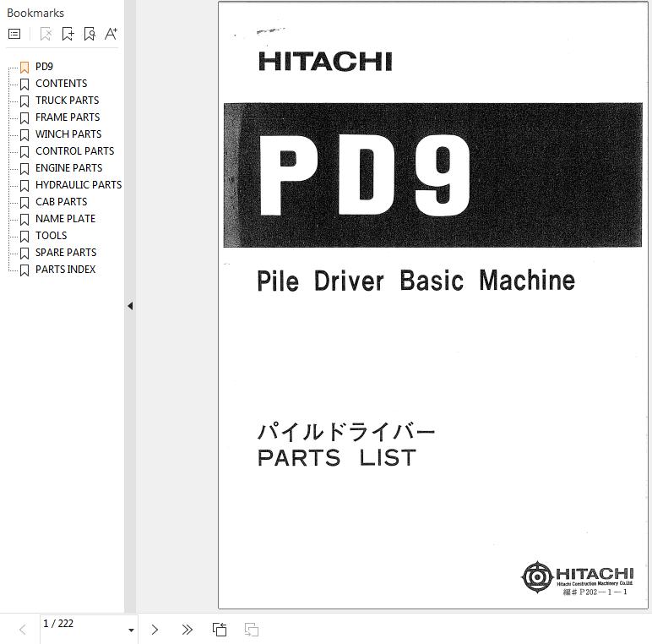Click the bookmark icon beside CAB PARTS

24,203
